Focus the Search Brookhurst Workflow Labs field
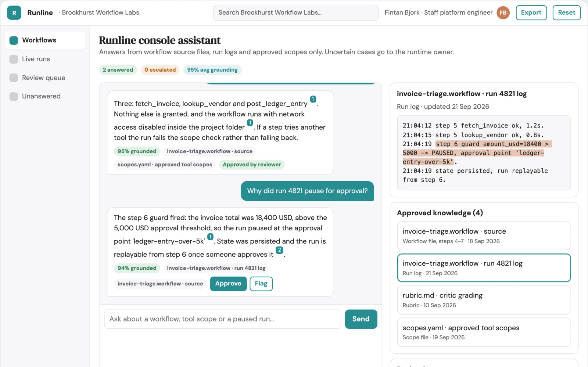The width and height of the screenshot is (588, 367). click(295, 12)
